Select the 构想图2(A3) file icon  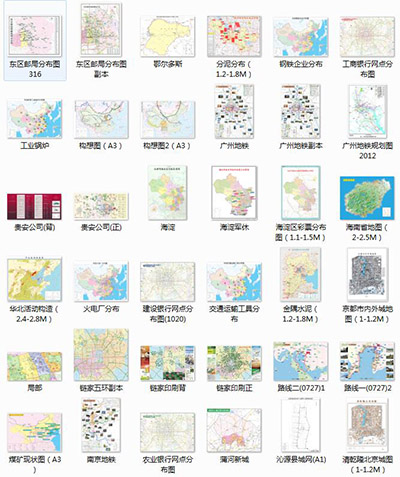168,120
